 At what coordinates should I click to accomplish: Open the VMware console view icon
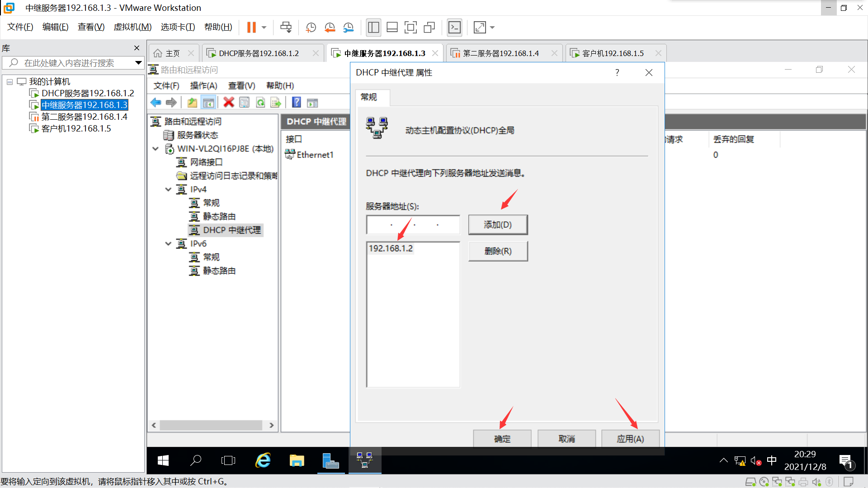pyautogui.click(x=454, y=28)
